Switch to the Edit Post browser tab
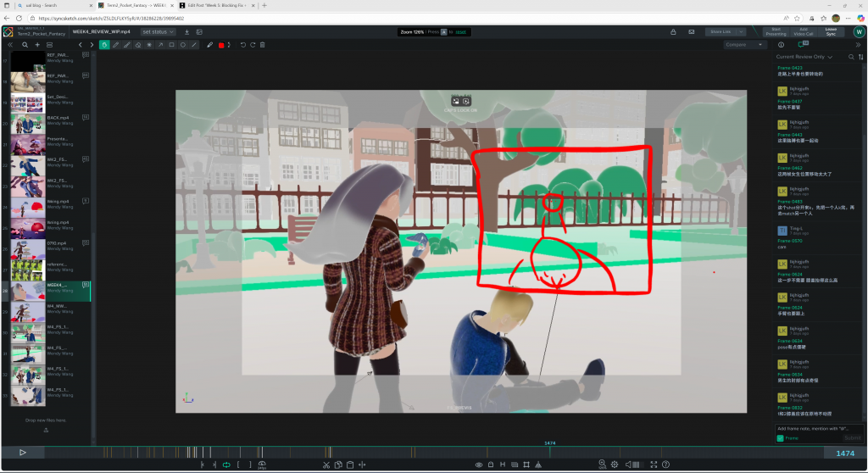The height and width of the screenshot is (473, 868). pos(215,5)
